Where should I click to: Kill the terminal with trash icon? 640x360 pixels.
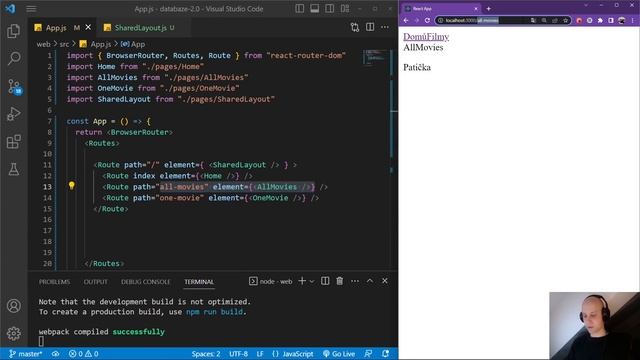(x=340, y=281)
